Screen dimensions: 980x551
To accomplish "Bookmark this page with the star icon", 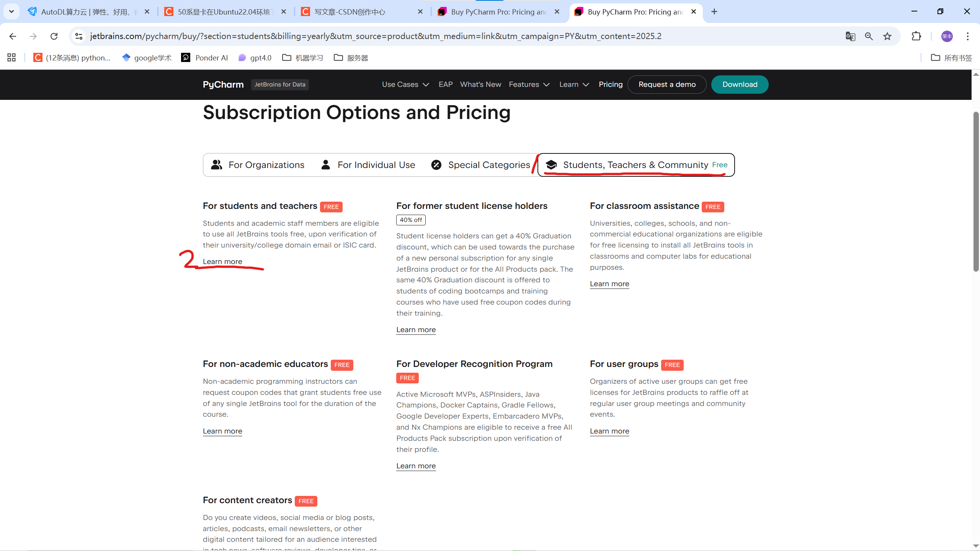I will pyautogui.click(x=887, y=36).
